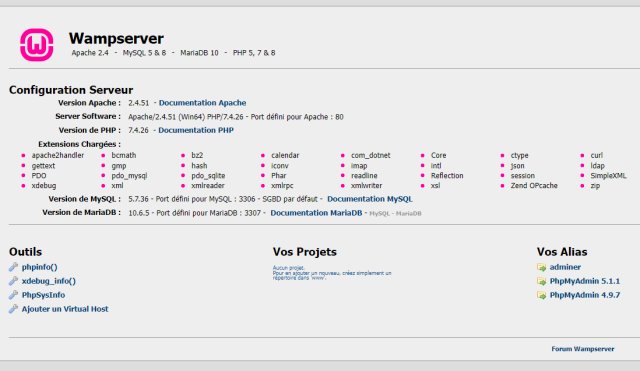Open PhpMyAdmin 5.1.1 alias link

(x=584, y=281)
